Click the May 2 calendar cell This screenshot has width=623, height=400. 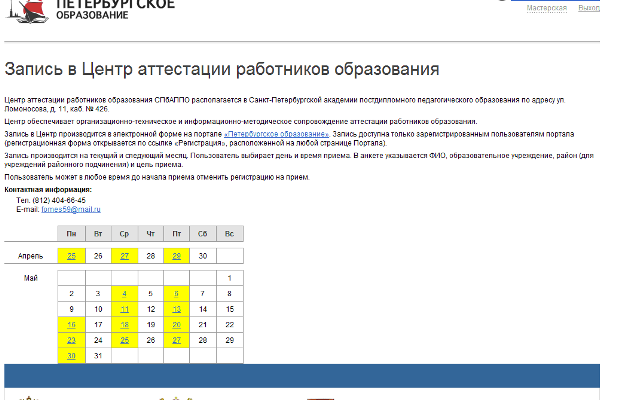pos(72,294)
